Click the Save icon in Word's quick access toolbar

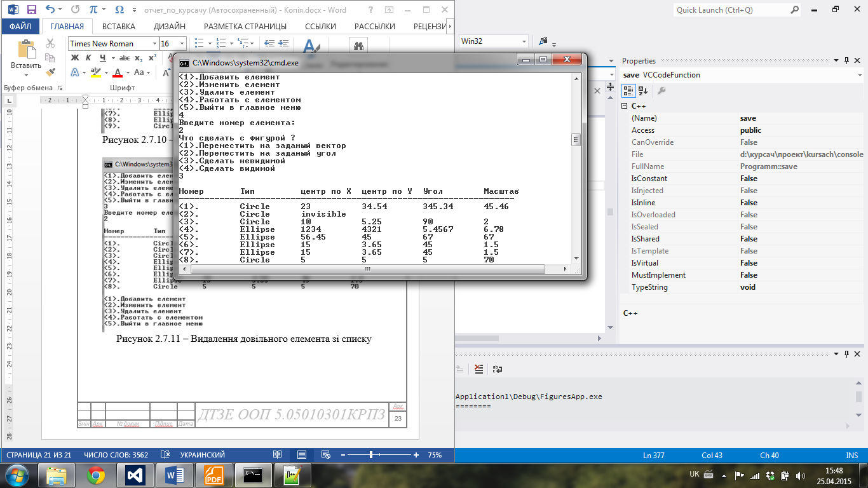[32, 10]
